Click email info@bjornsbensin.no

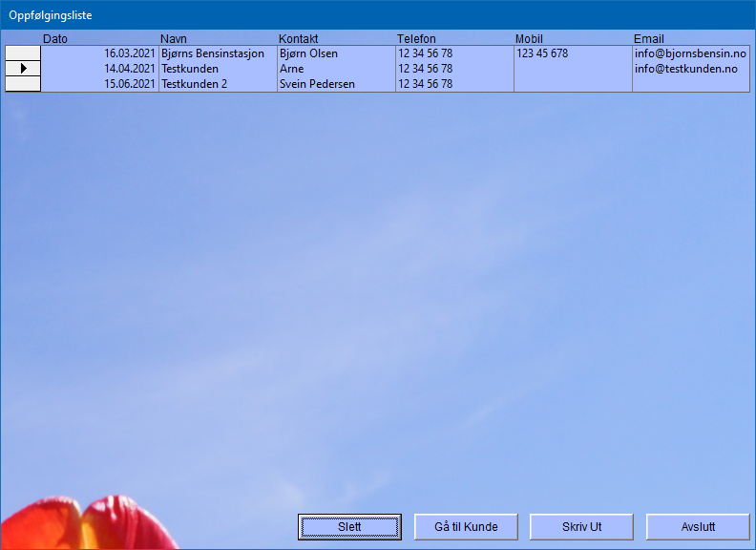[691, 53]
